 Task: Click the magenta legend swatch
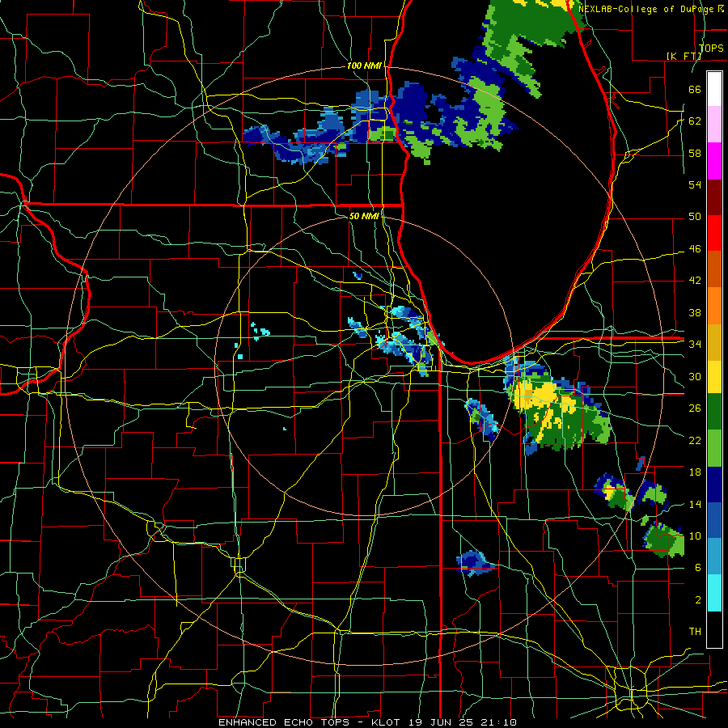click(714, 161)
